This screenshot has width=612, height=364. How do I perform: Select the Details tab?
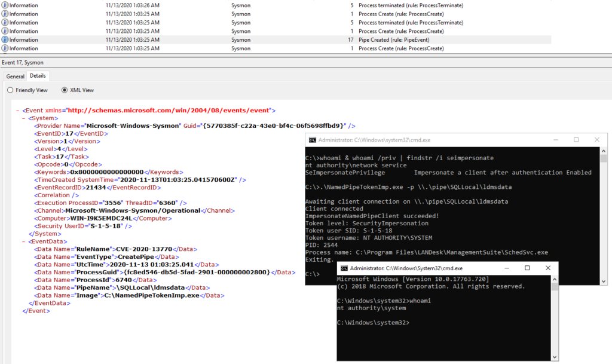click(x=38, y=77)
